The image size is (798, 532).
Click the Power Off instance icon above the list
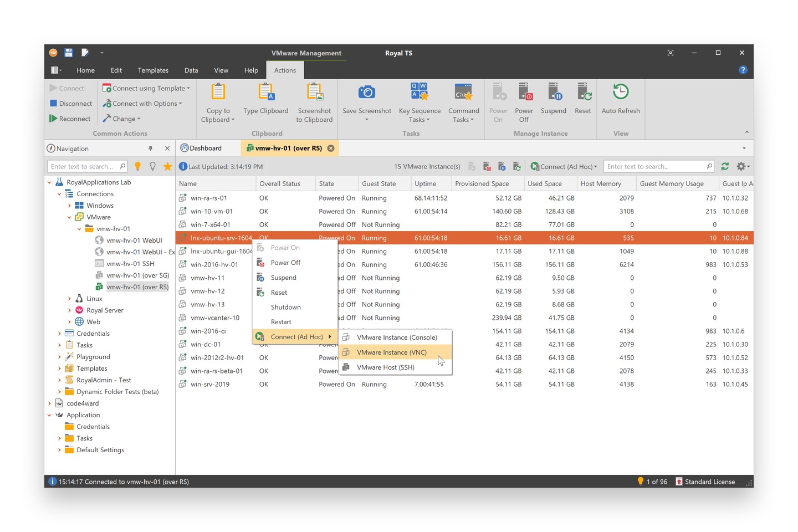click(x=487, y=166)
